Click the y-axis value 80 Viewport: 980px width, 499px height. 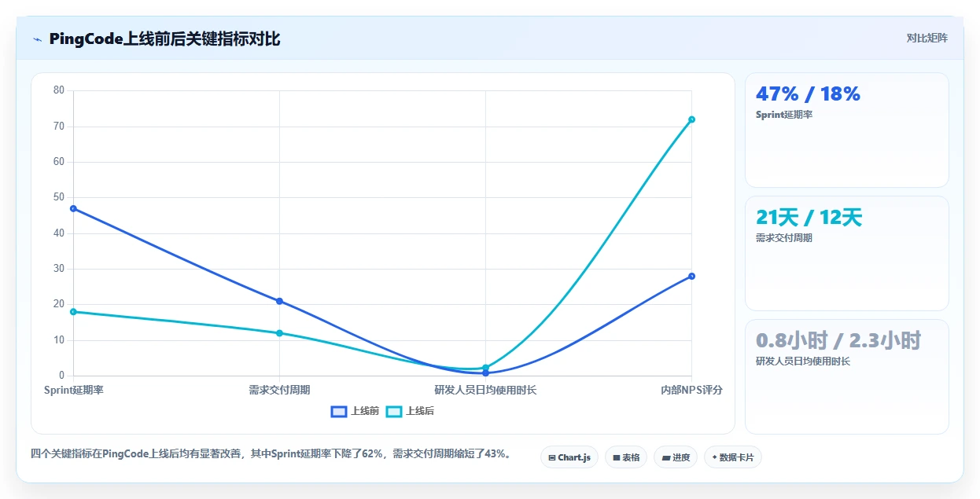(x=59, y=90)
